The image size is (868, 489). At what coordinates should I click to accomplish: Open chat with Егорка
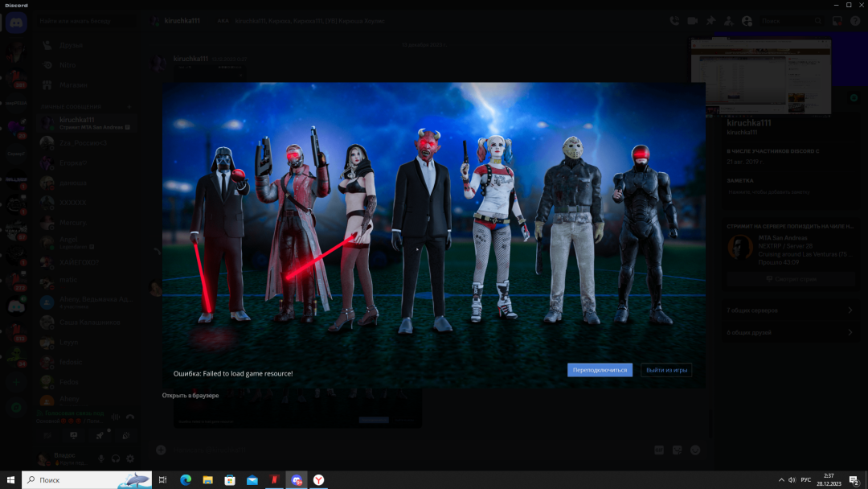[x=86, y=162]
